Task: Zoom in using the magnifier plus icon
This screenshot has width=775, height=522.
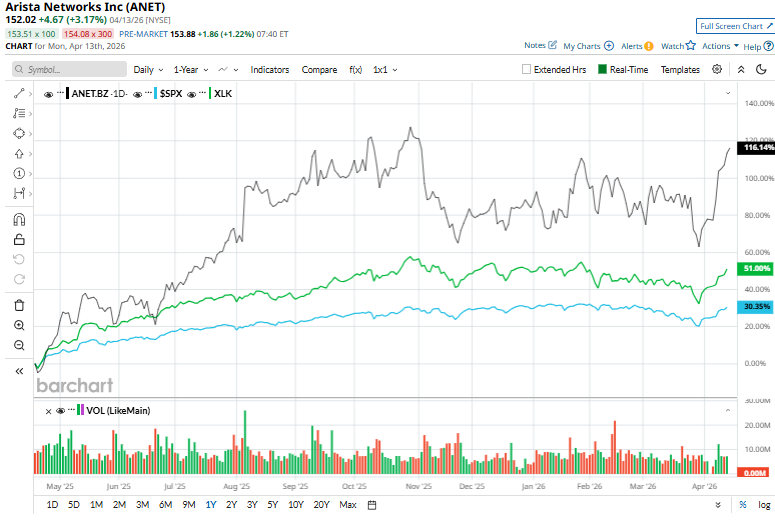Action: [x=18, y=325]
